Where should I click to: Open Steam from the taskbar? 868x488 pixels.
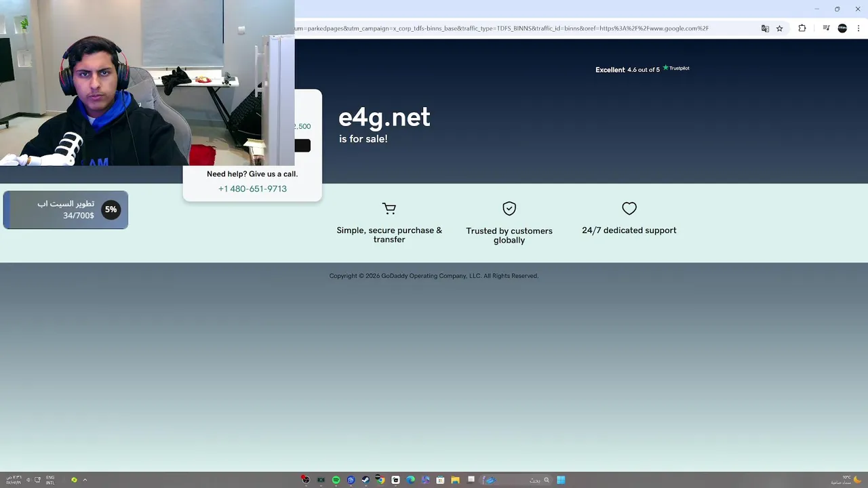(366, 480)
